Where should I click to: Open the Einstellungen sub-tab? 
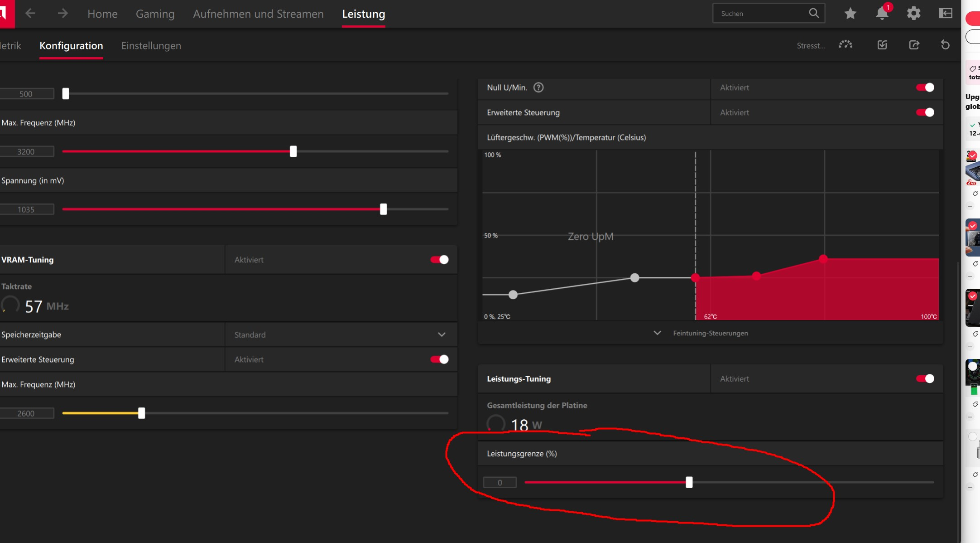(x=151, y=46)
